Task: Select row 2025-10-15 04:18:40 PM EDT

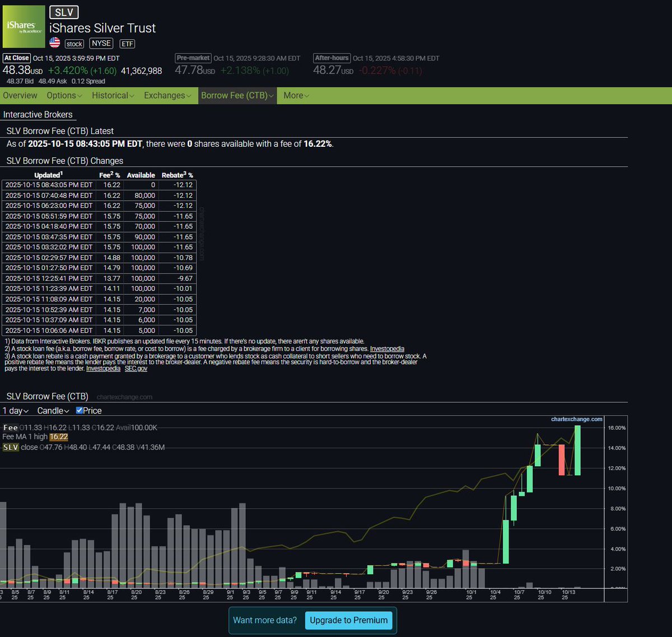Action: (x=100, y=226)
